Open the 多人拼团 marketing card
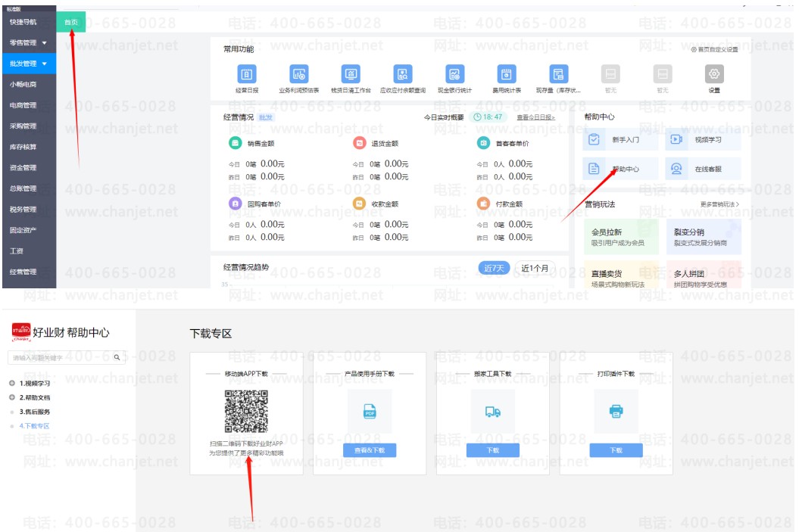 [x=704, y=275]
